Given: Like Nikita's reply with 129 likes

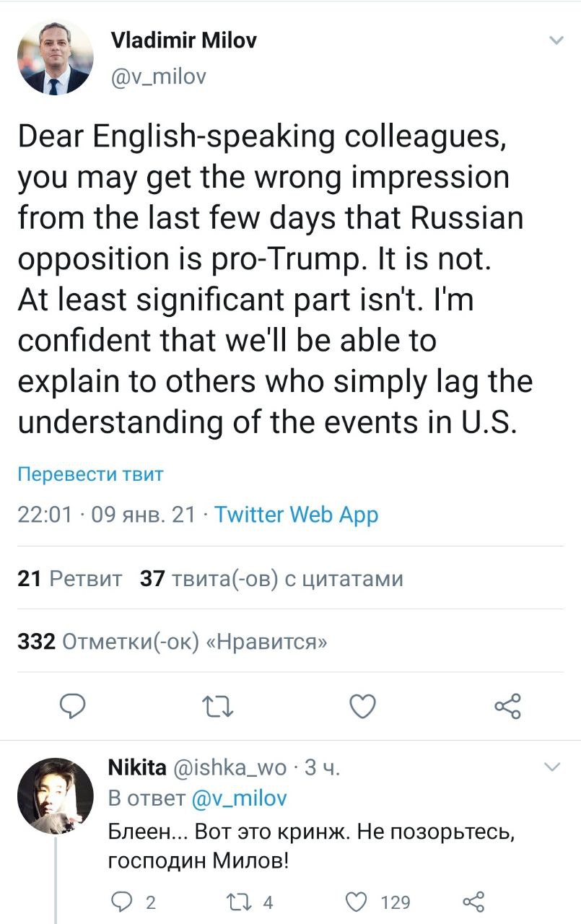Looking at the screenshot, I should [358, 902].
